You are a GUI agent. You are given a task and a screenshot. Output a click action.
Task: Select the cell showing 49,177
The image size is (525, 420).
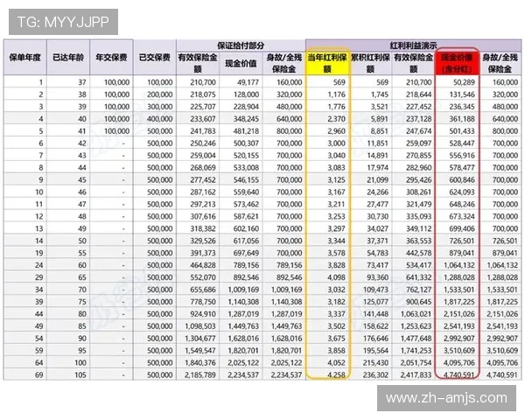(x=241, y=82)
